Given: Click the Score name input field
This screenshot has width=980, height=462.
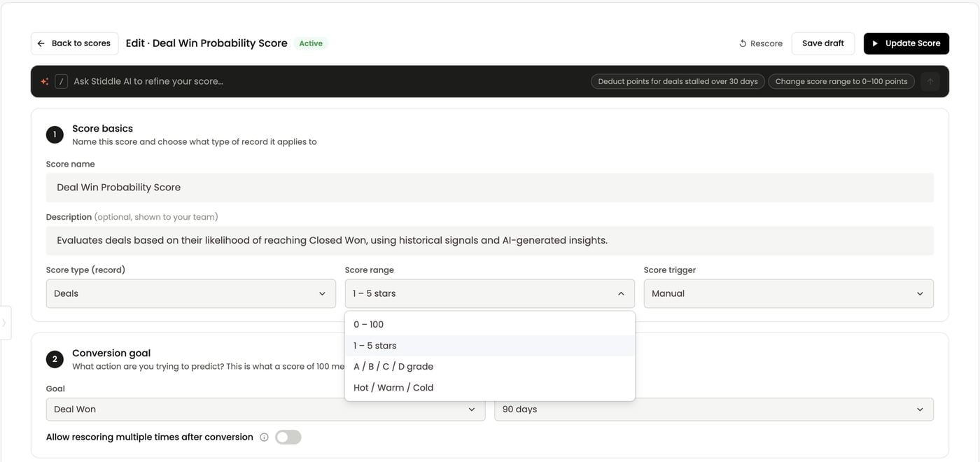Looking at the screenshot, I should [490, 188].
